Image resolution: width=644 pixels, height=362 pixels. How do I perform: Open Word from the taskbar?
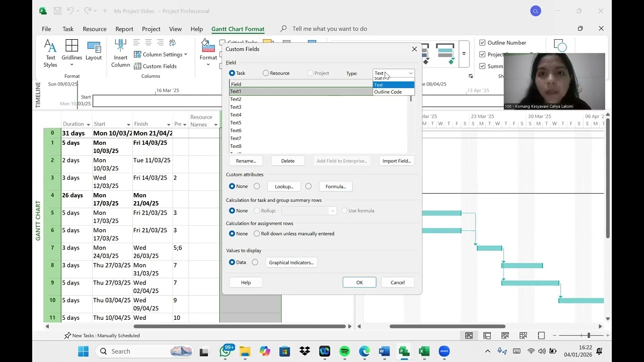(x=384, y=351)
